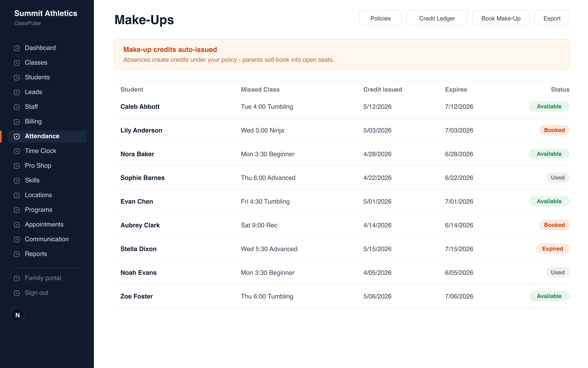Select Stella Dixon student name
This screenshot has width=588, height=368.
coord(138,249)
